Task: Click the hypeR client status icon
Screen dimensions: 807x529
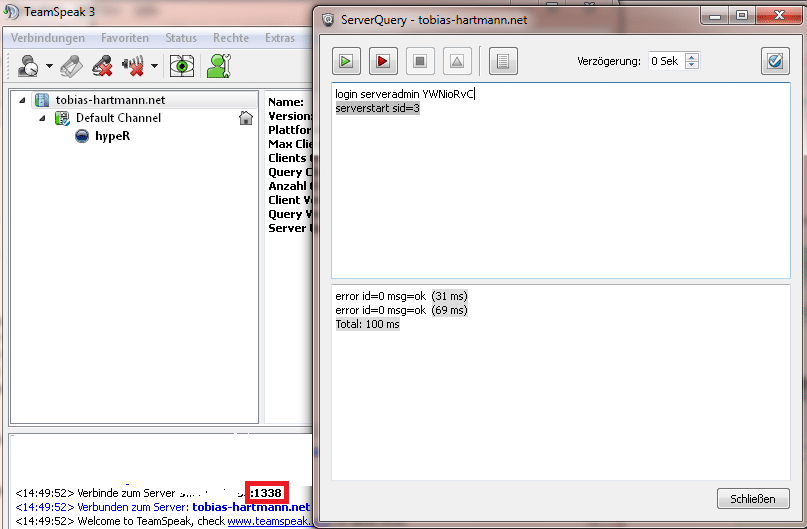Action: (82, 136)
